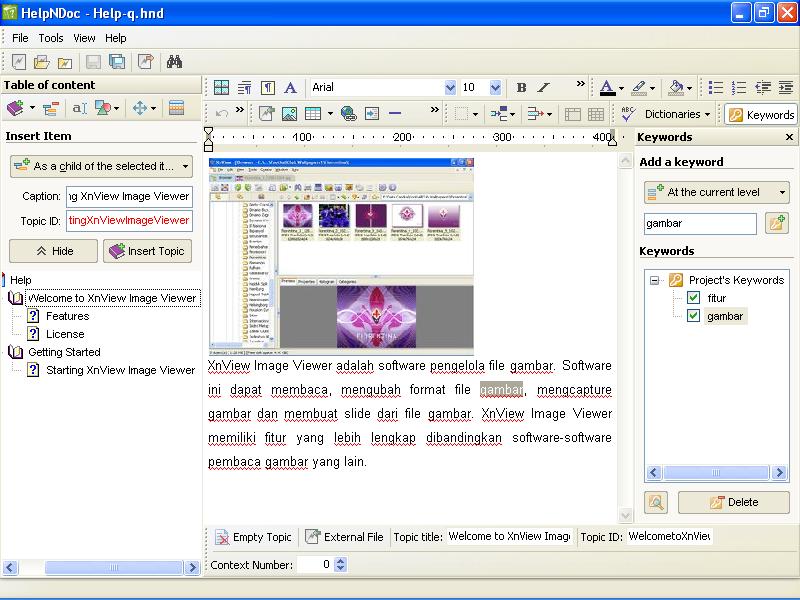Open the Help menu

coord(116,38)
